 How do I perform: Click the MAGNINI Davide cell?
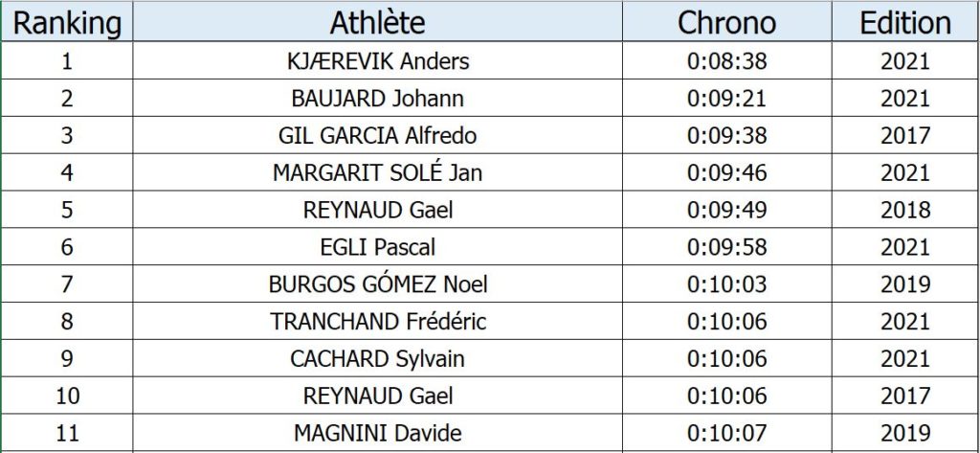[377, 433]
